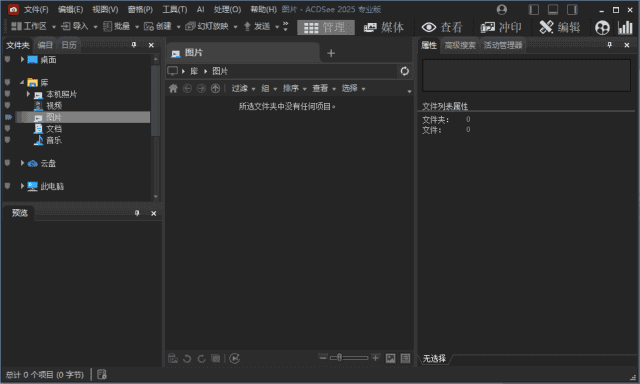The height and width of the screenshot is (384, 640).
Task: Switch to Edit mode (编辑)
Action: [x=559, y=27]
